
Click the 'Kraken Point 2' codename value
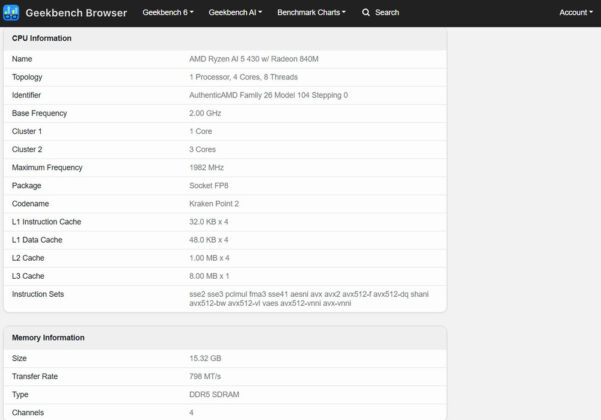214,203
